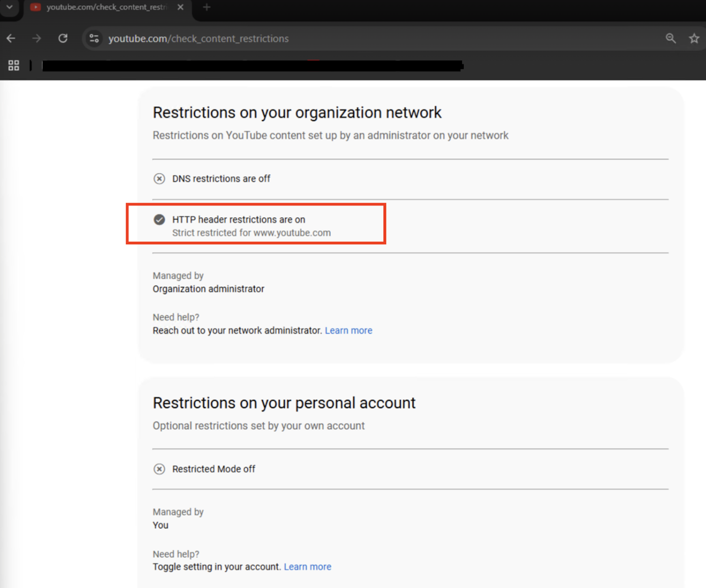Open the tab search dropdown arrow
Screen dimensions: 706x588
pos(9,7)
